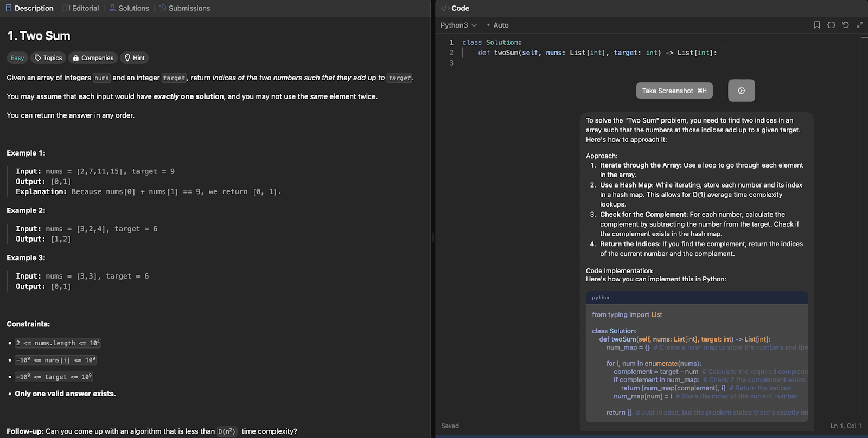Open the Python3 language dropdown
This screenshot has height=438, width=868.
(458, 25)
